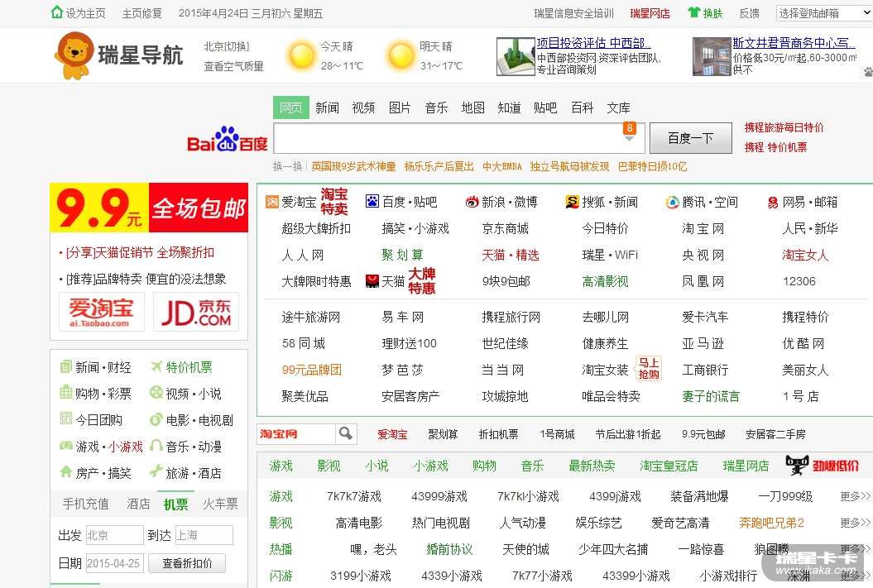The height and width of the screenshot is (588, 873).
Task: Click the film reel icon beside 视频·小说
Action: 156,393
